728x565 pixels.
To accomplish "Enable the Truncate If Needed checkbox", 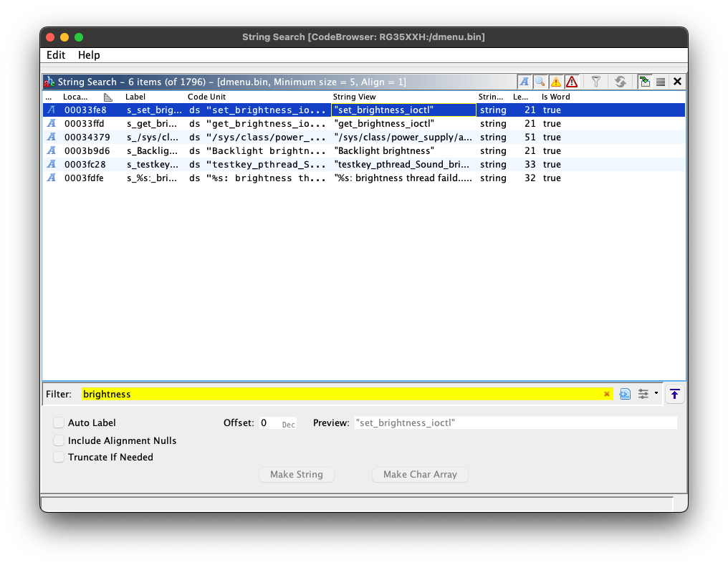I will 59,457.
